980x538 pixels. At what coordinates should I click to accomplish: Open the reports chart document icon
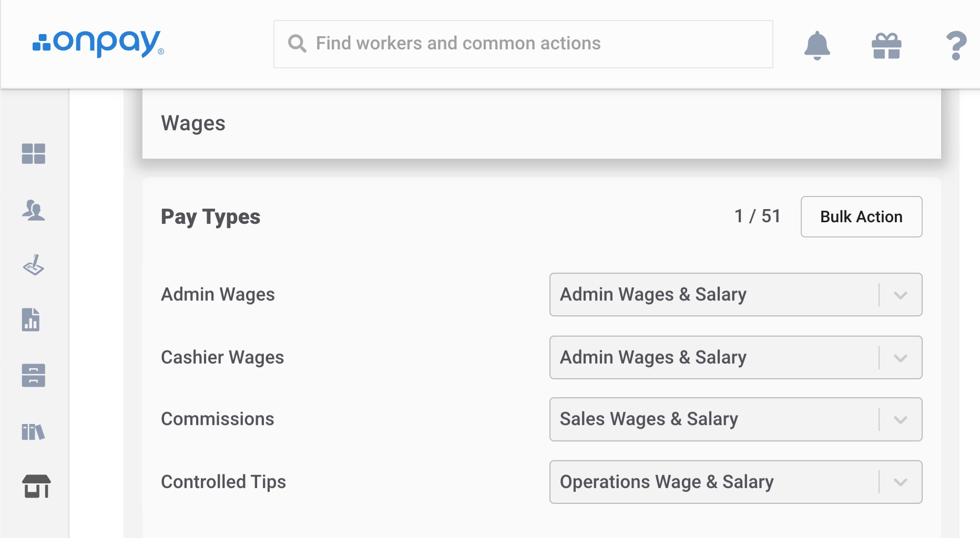[31, 319]
